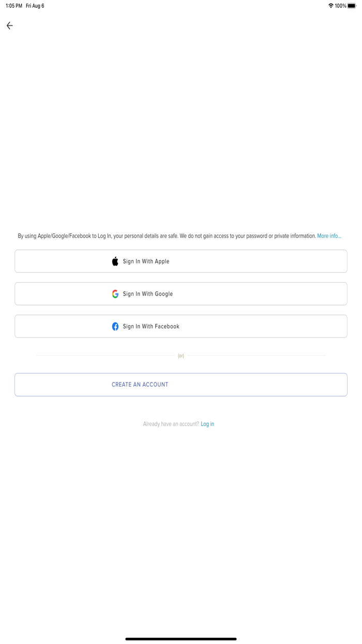This screenshot has width=362, height=644.
Task: Click the Already have an account? text
Action: [x=171, y=424]
